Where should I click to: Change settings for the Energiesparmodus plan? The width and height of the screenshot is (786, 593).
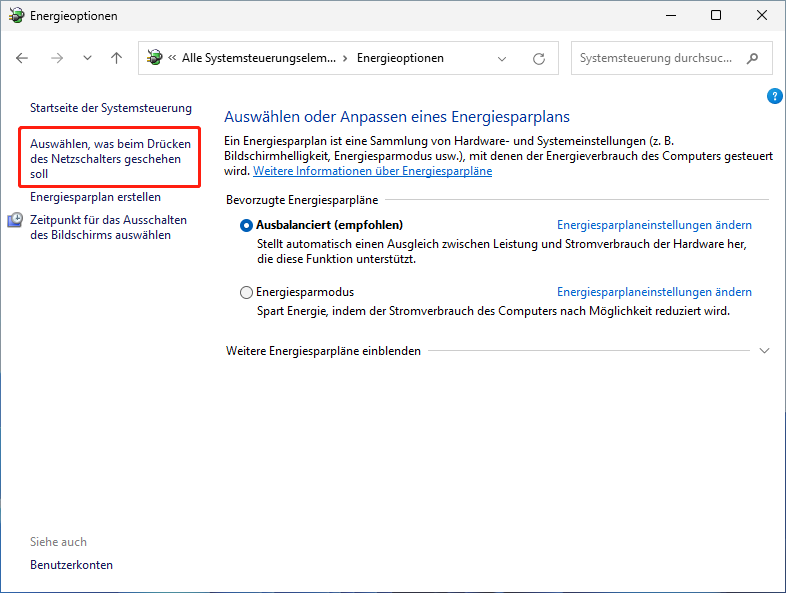click(x=654, y=292)
